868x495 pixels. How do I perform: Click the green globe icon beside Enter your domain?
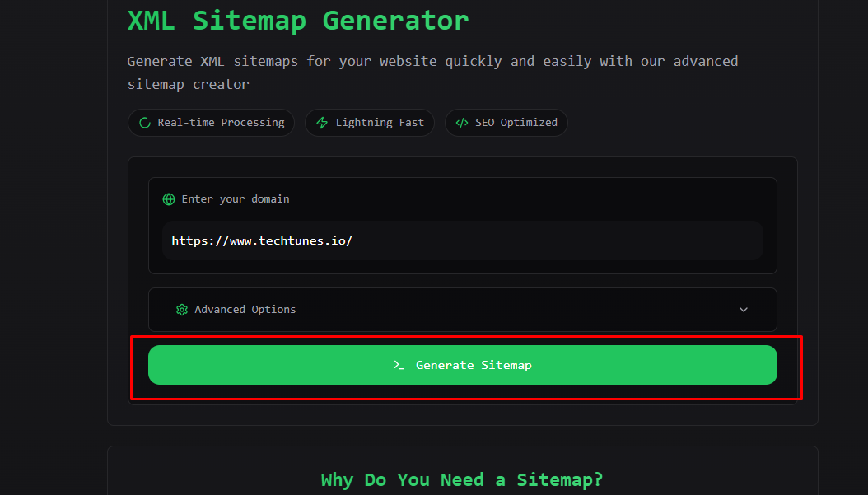(x=169, y=198)
